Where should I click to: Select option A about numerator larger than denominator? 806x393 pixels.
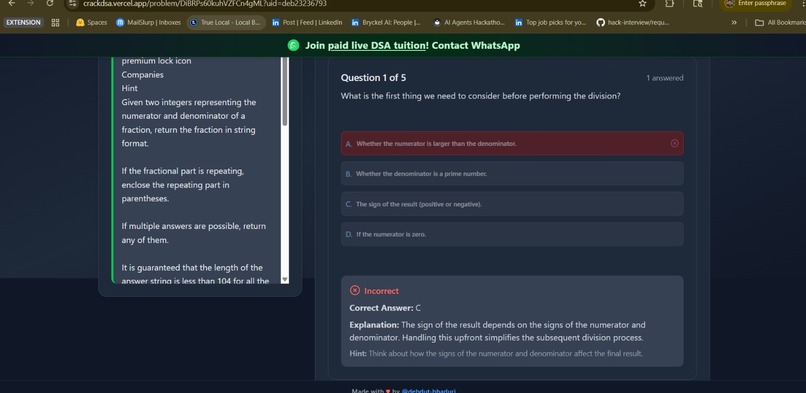pos(512,143)
